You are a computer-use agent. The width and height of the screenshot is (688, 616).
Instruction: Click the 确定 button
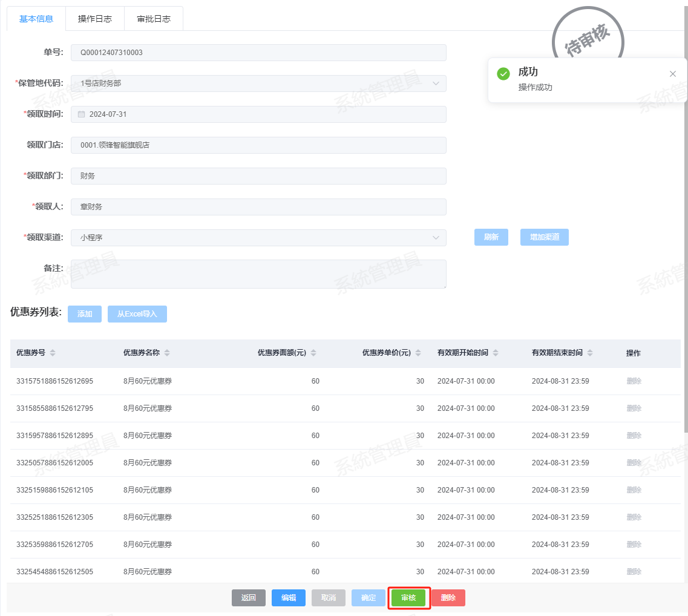pos(368,598)
